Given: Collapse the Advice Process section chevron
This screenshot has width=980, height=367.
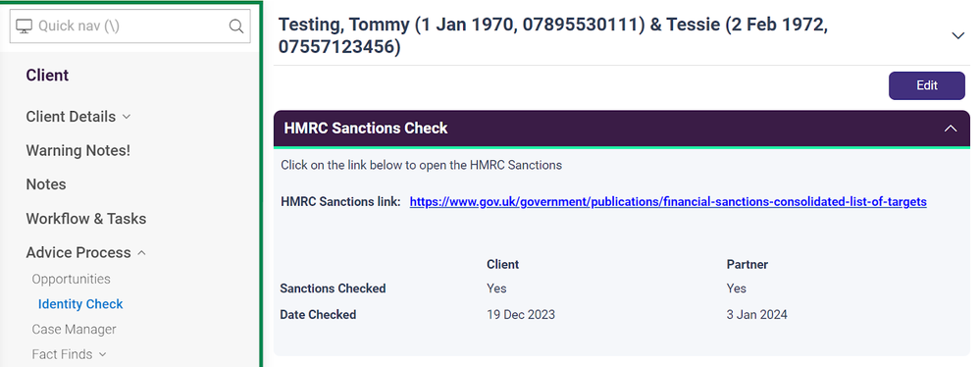Looking at the screenshot, I should pos(141,252).
